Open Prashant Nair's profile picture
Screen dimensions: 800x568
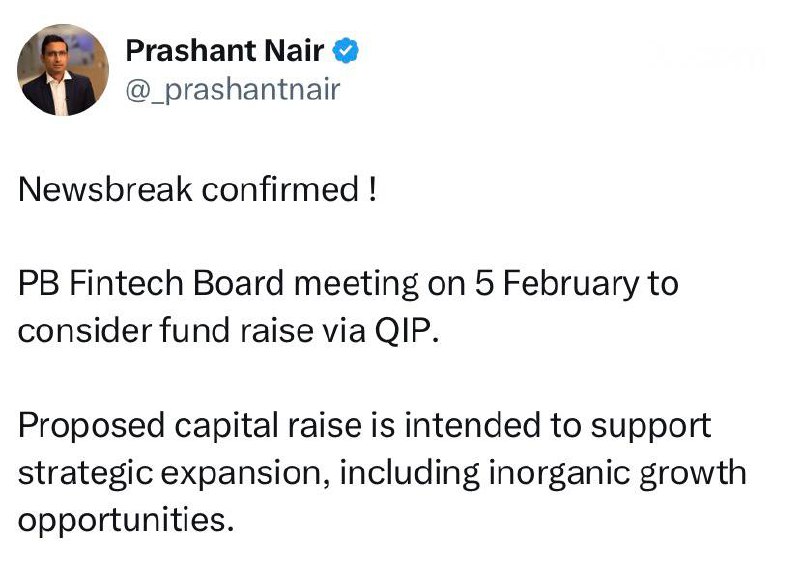tap(63, 70)
